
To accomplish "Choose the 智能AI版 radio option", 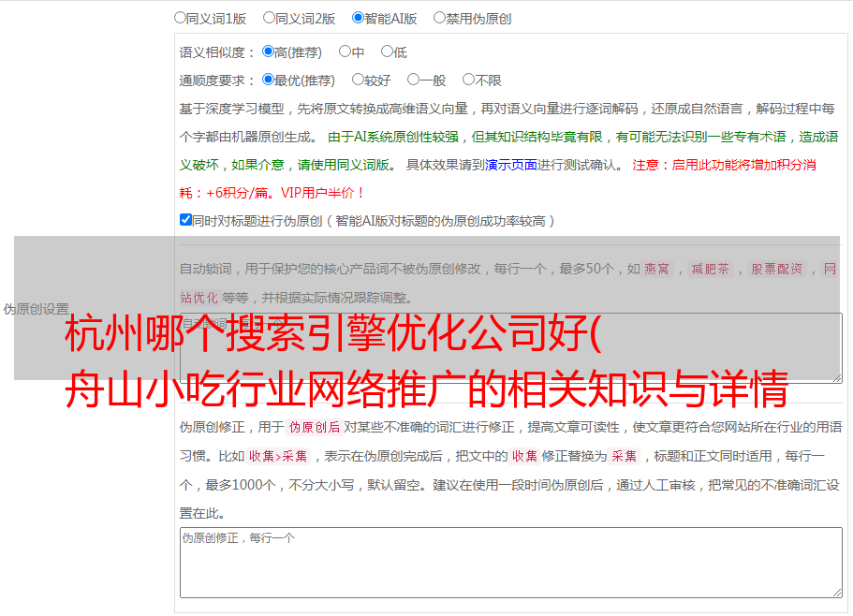I will point(358,18).
